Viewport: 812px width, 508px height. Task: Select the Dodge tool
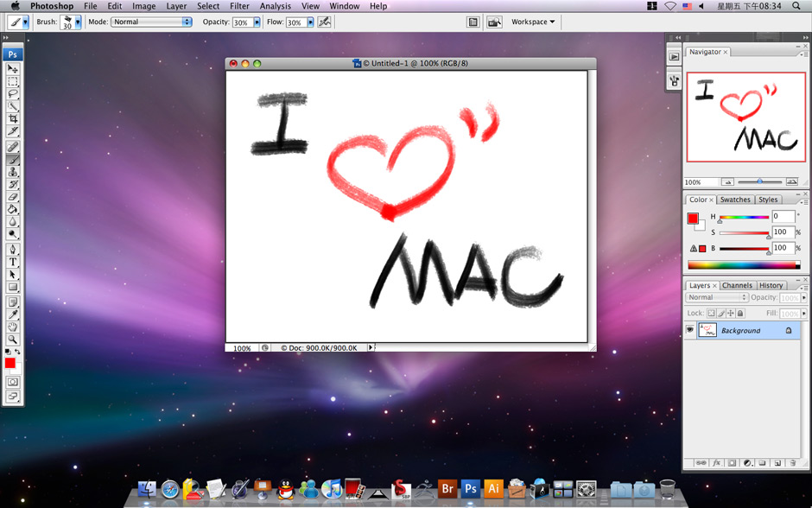[12, 234]
